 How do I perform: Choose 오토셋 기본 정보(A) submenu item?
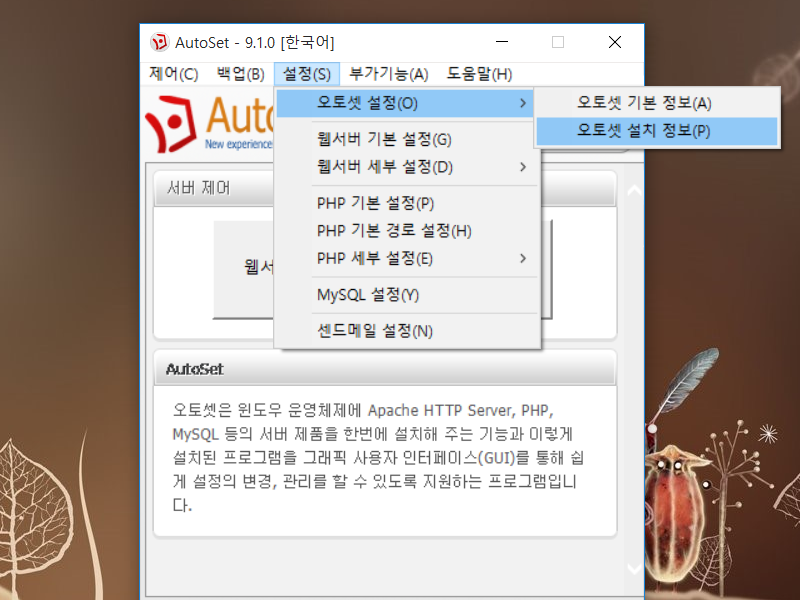[657, 103]
